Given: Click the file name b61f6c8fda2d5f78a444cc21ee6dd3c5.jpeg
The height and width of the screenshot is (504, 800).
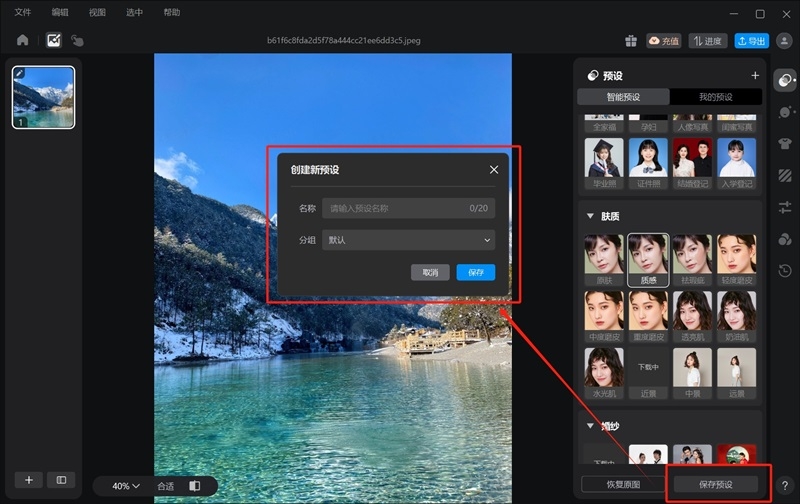Looking at the screenshot, I should [344, 40].
